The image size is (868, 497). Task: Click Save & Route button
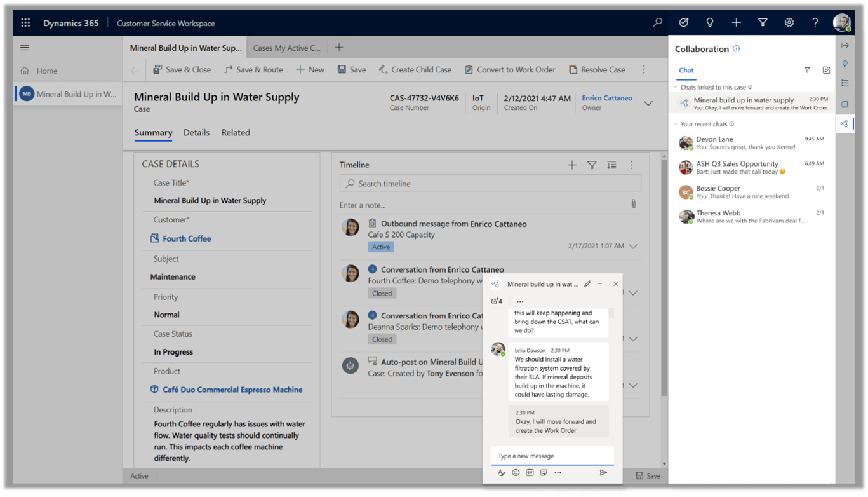tap(253, 70)
